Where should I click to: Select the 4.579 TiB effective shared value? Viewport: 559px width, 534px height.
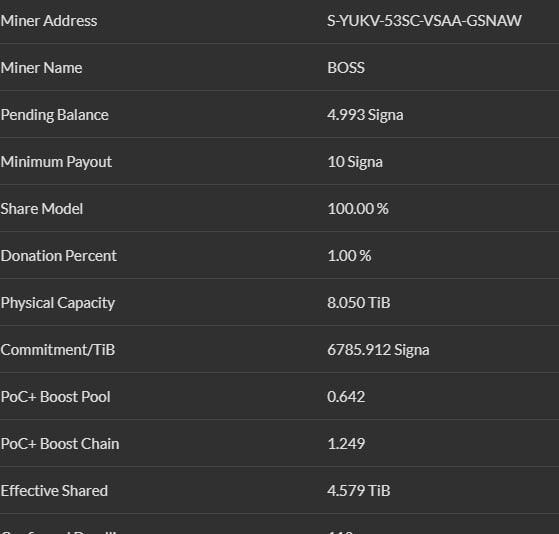pos(359,491)
